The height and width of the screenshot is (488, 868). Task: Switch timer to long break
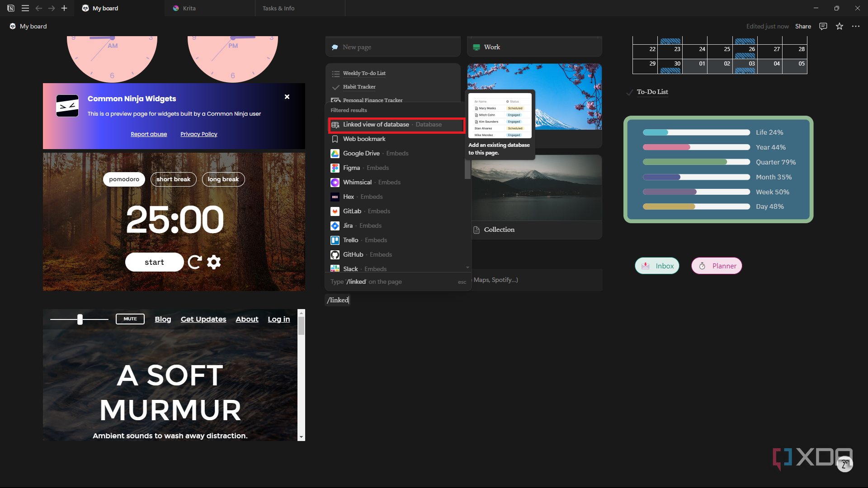[223, 179]
